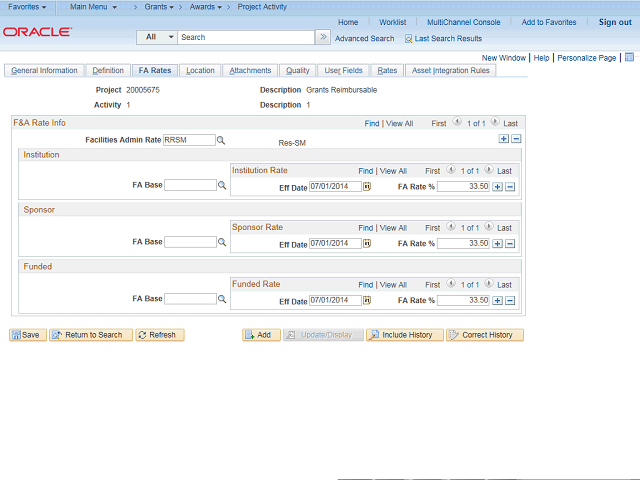Screen dimensions: 640x480
Task: Open MultiChannel Console link
Action: (463, 22)
